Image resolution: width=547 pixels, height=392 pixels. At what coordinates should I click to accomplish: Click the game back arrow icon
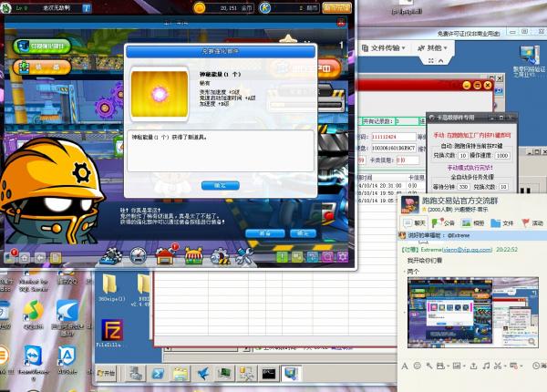[x=40, y=258]
